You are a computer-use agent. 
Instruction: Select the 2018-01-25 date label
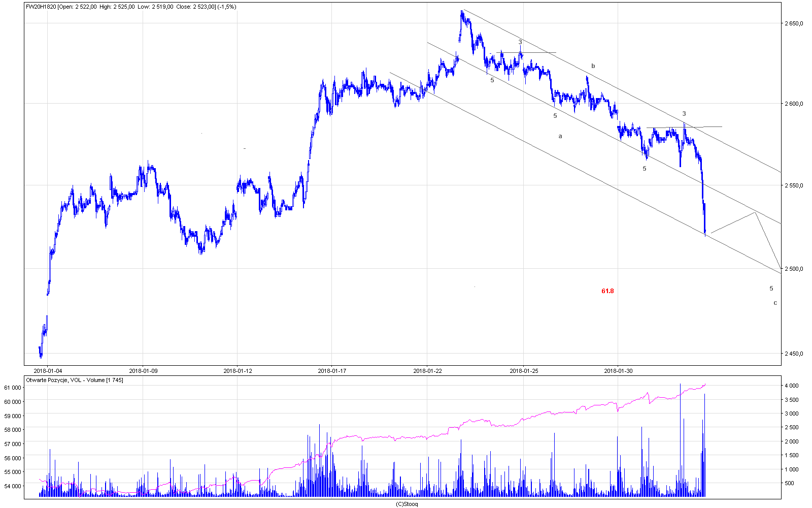523,371
